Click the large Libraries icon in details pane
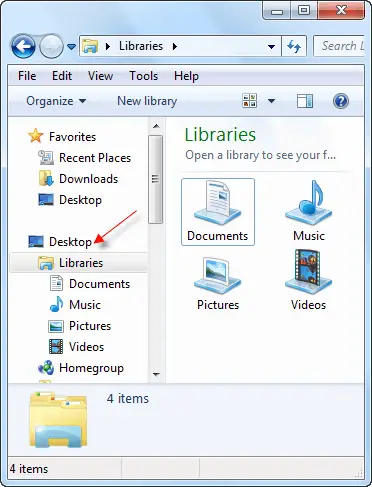 tap(58, 419)
